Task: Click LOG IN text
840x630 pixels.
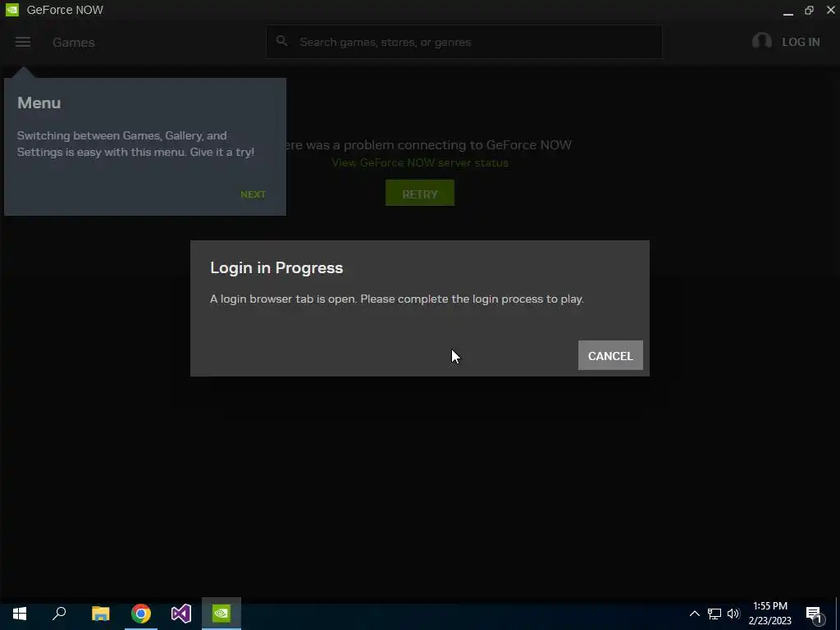Action: click(x=801, y=42)
